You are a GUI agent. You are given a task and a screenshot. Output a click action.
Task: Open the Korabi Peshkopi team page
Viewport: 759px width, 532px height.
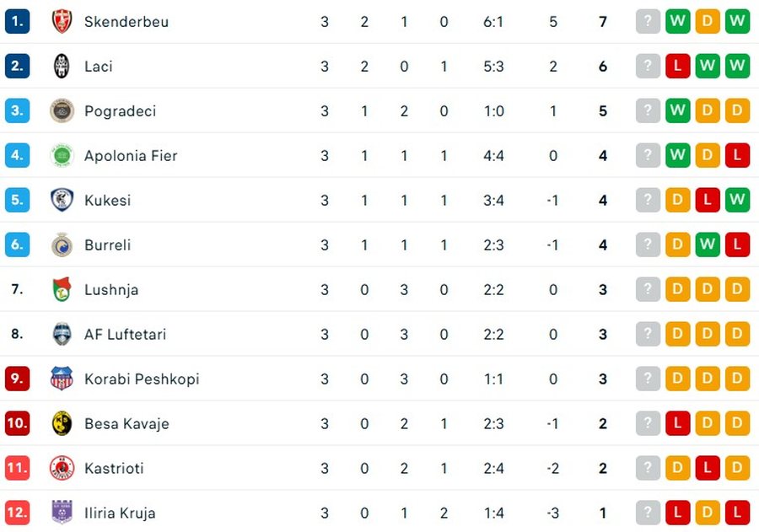tap(142, 379)
